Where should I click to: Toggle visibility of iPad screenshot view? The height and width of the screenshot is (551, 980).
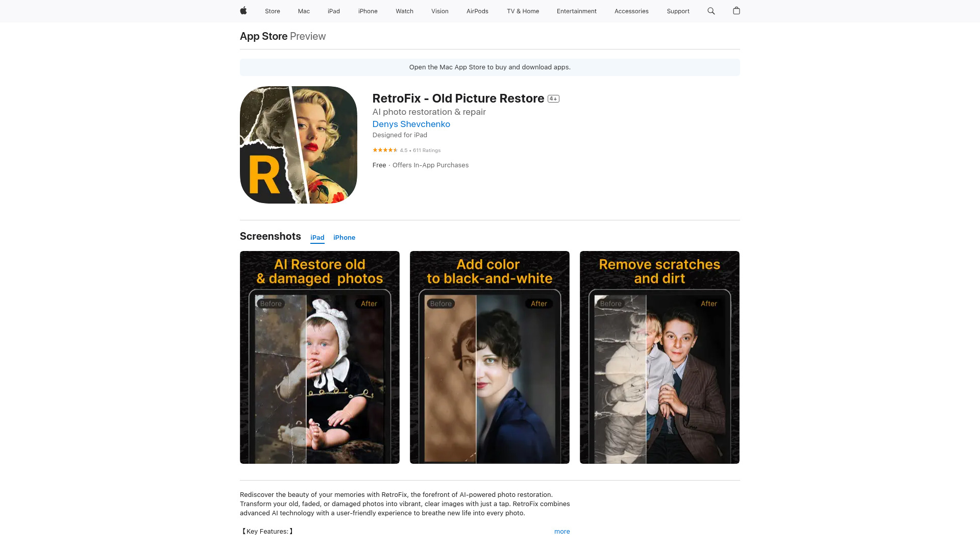tap(317, 237)
